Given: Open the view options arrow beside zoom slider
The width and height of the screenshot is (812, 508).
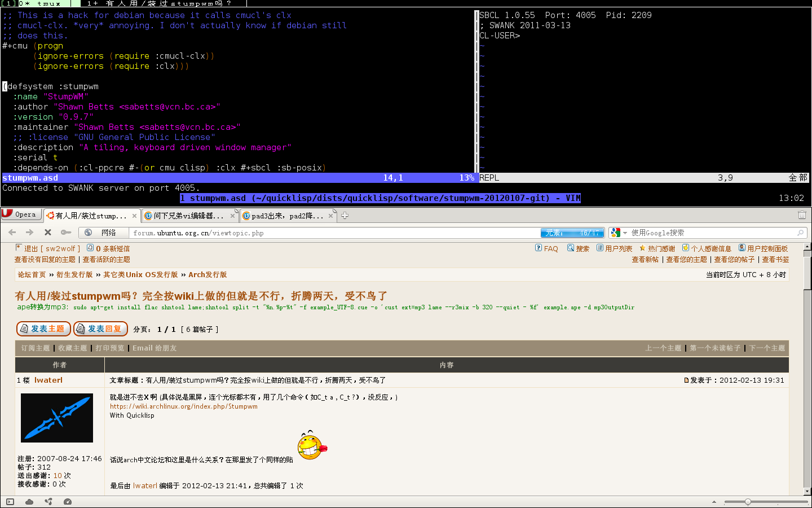Looking at the screenshot, I should click(714, 502).
